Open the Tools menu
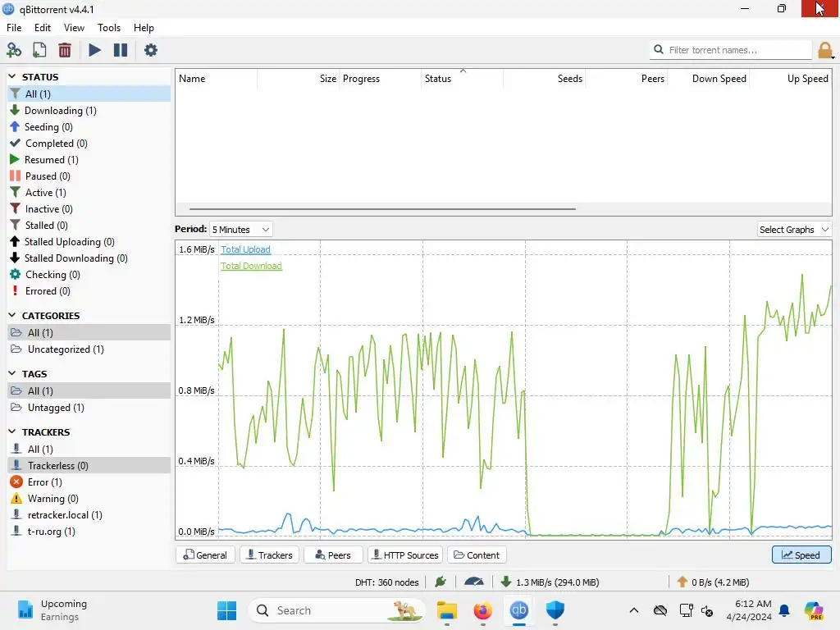This screenshot has height=630, width=840. (x=109, y=28)
